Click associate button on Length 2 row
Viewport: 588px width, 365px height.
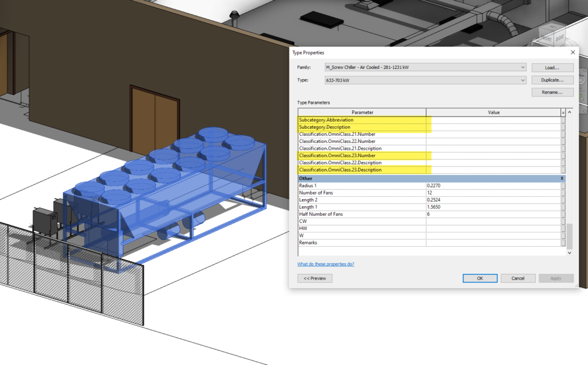(x=563, y=200)
